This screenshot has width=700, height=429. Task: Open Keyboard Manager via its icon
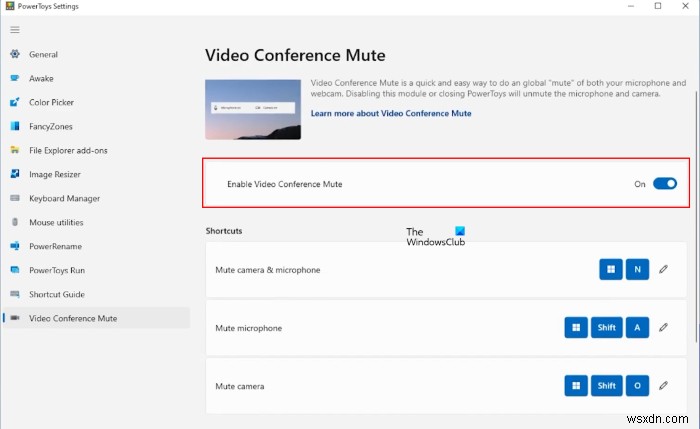[15, 198]
